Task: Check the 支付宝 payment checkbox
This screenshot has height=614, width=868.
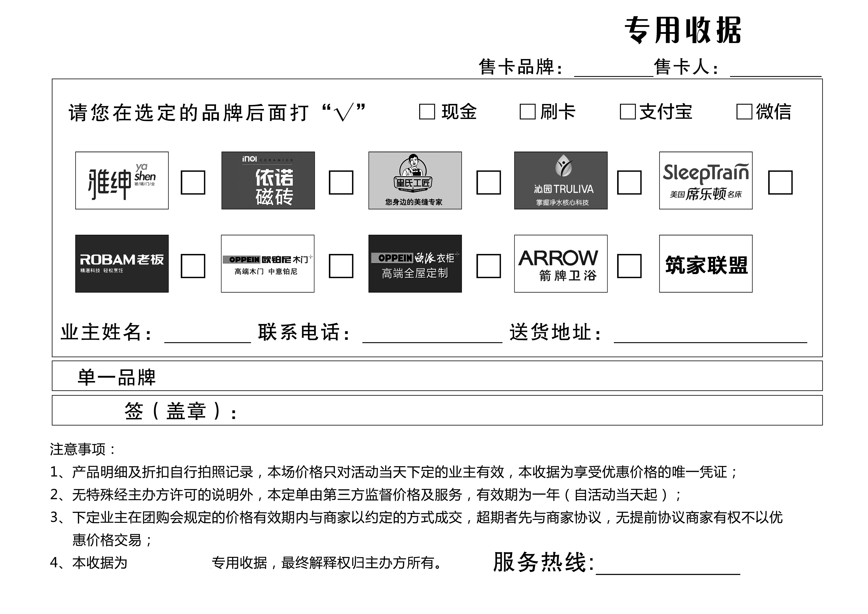Action: 627,112
